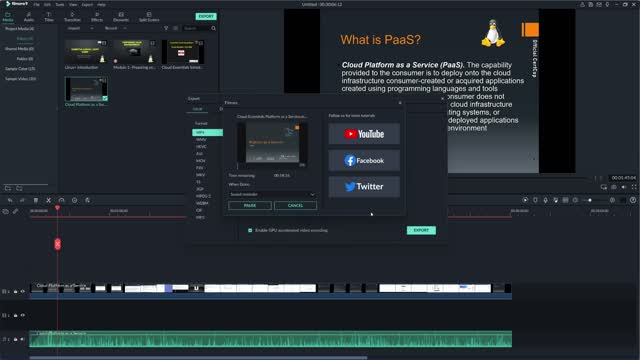This screenshot has width=640, height=360.
Task: Open the Elements tab
Action: tap(121, 17)
